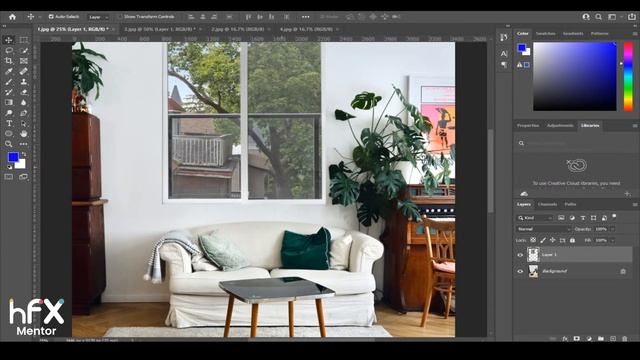This screenshot has height=360, width=640.
Task: Reset default foreground and background colors
Action: point(10,167)
